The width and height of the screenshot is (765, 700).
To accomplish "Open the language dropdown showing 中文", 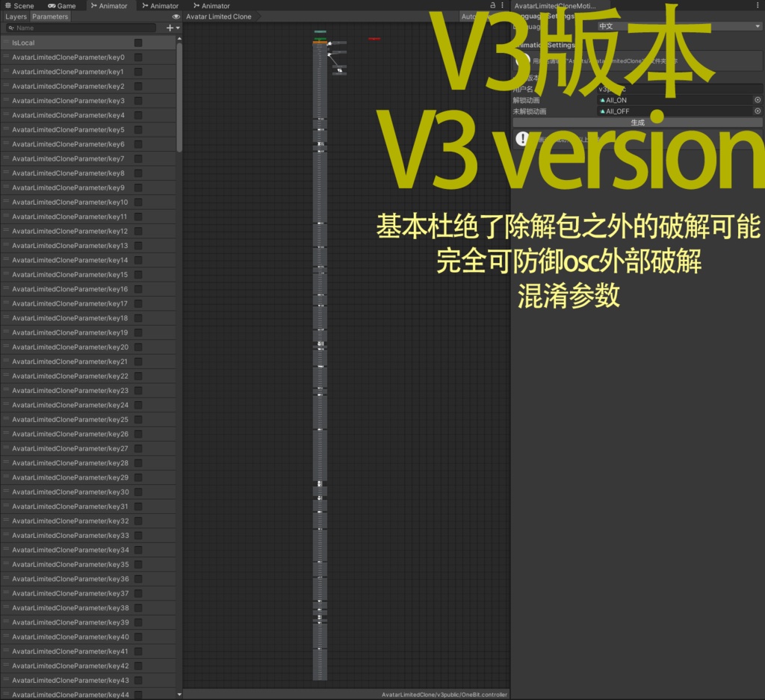I will 680,26.
